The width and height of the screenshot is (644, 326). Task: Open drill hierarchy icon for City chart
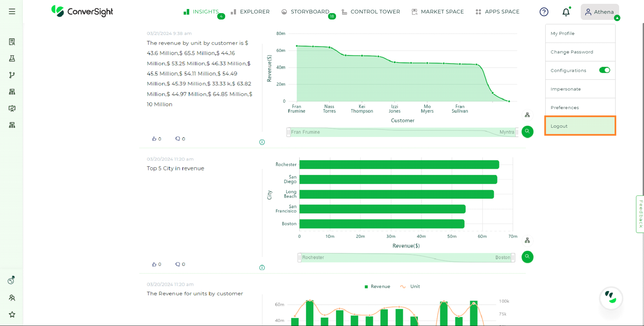(527, 240)
